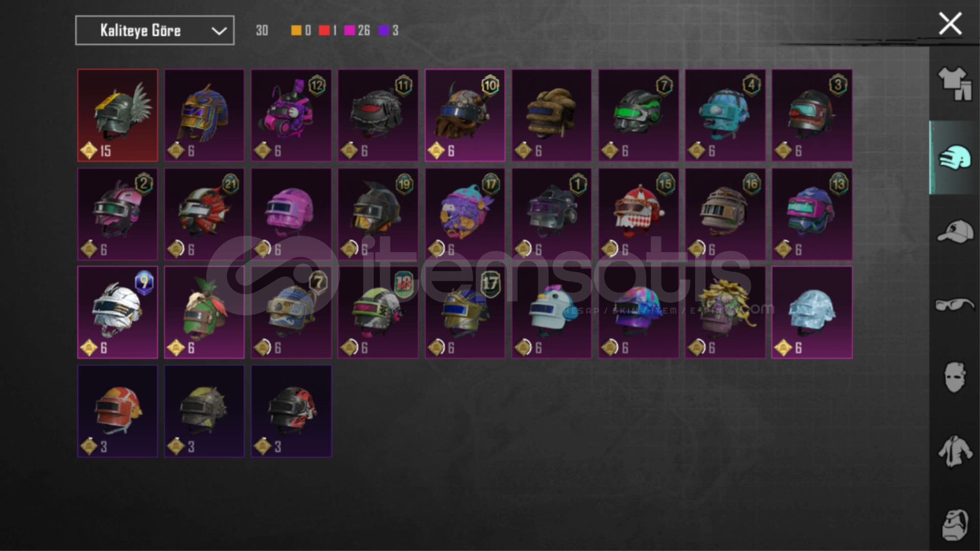Viewport: 980px width, 551px height.
Task: Filter by the pink quality count 26
Action: (x=357, y=31)
